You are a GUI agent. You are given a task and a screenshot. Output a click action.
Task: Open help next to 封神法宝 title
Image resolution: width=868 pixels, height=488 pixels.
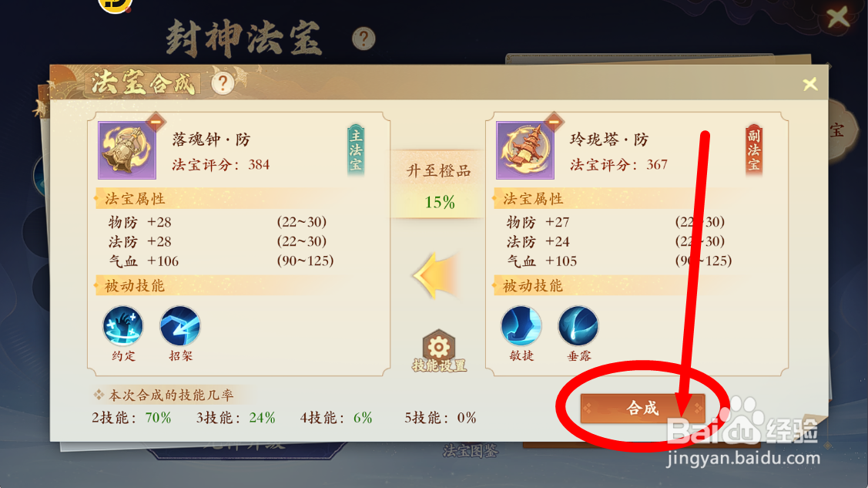tap(364, 39)
